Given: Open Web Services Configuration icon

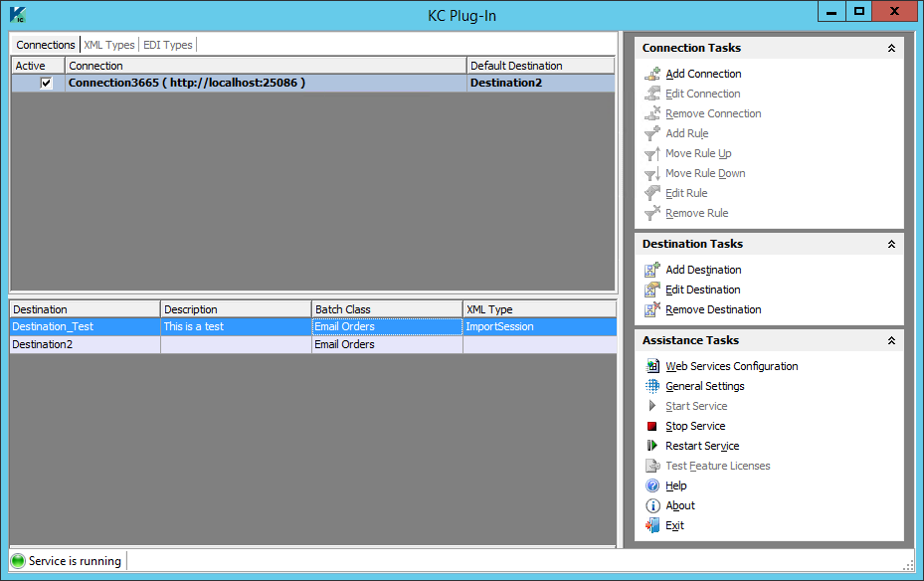Looking at the screenshot, I should tap(652, 366).
